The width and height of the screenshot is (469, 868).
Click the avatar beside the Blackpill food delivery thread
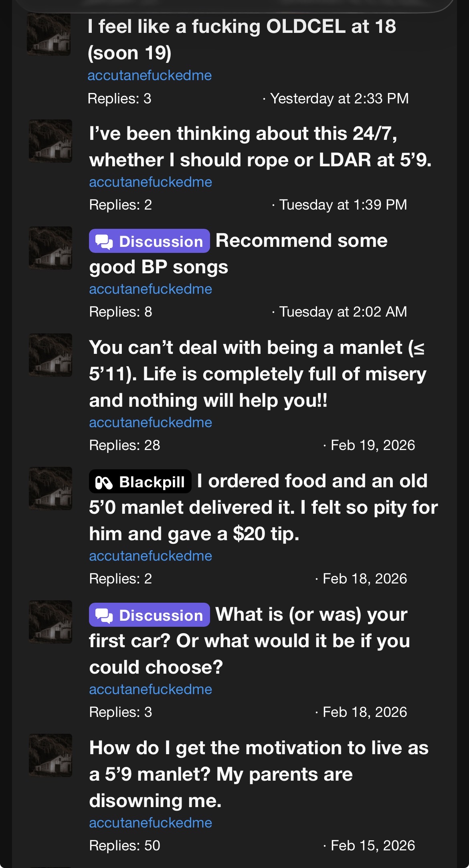51,489
